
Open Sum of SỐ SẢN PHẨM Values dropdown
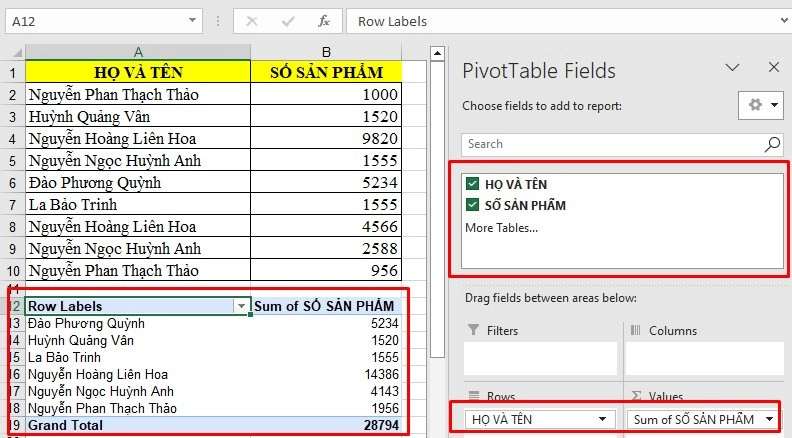pos(770,419)
